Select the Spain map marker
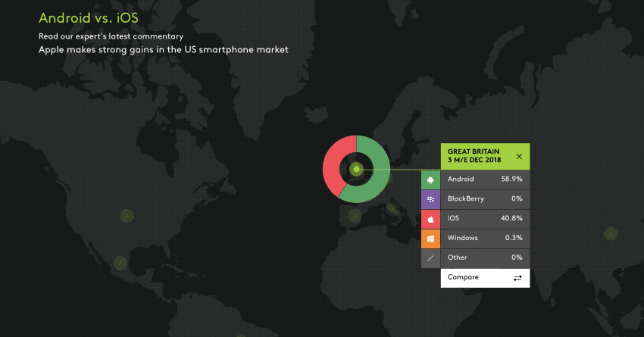644x337 pixels. [355, 215]
